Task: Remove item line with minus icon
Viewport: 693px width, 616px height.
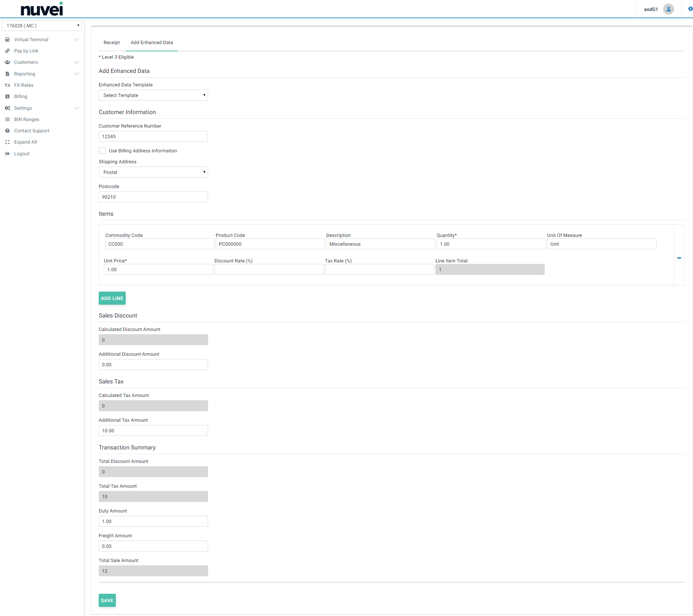Action: [x=679, y=258]
